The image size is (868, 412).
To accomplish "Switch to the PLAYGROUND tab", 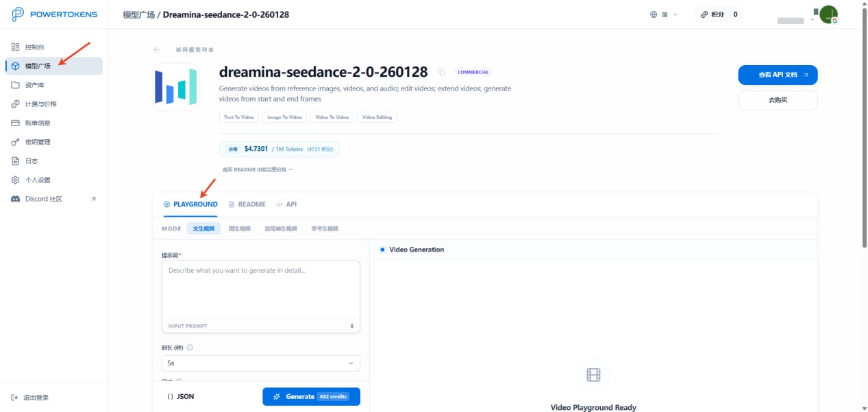I will click(190, 204).
